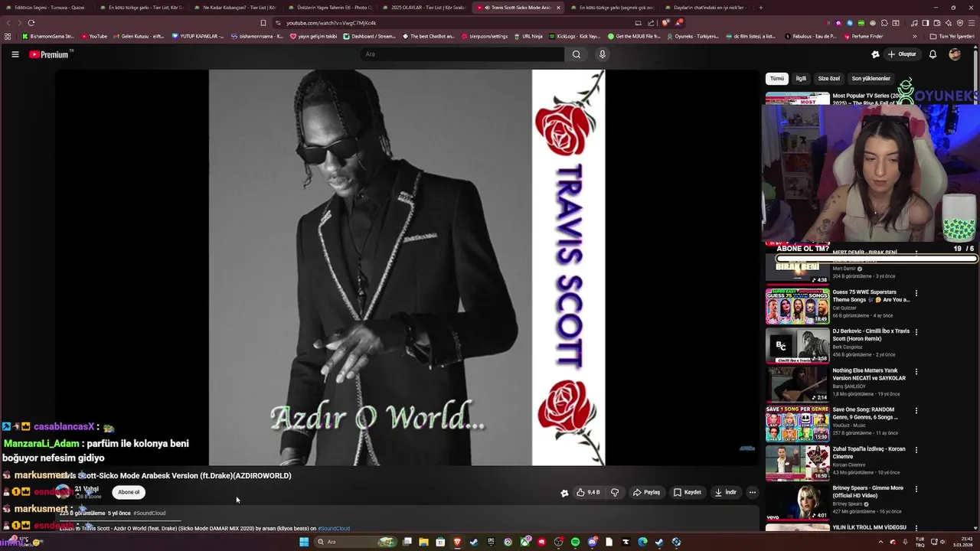Open Windows Start menu
The width and height of the screenshot is (980, 551).
click(304, 542)
